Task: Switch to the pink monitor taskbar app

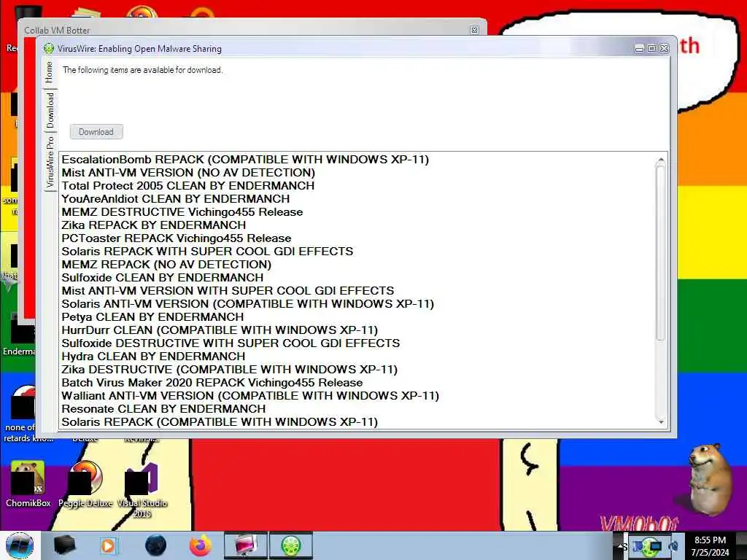Action: [x=246, y=545]
